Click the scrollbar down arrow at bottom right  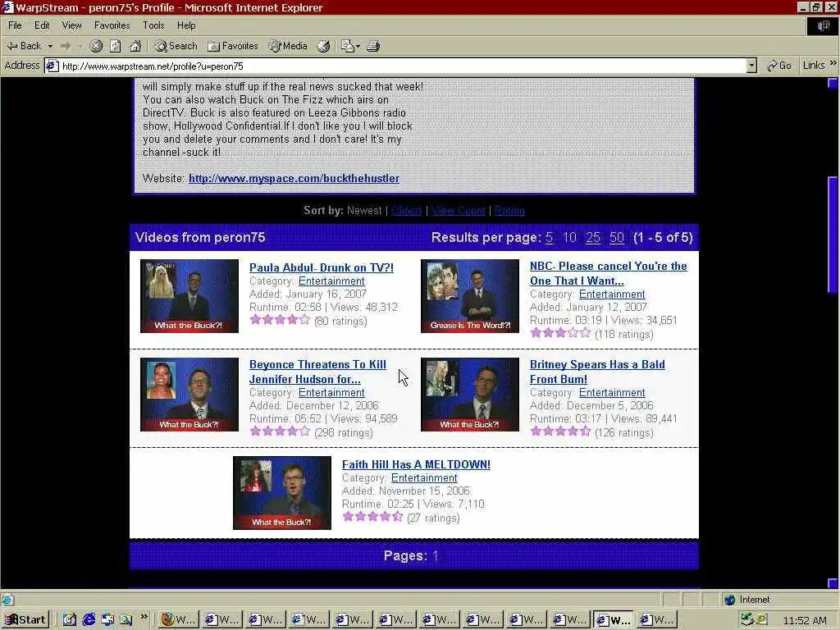pyautogui.click(x=833, y=583)
